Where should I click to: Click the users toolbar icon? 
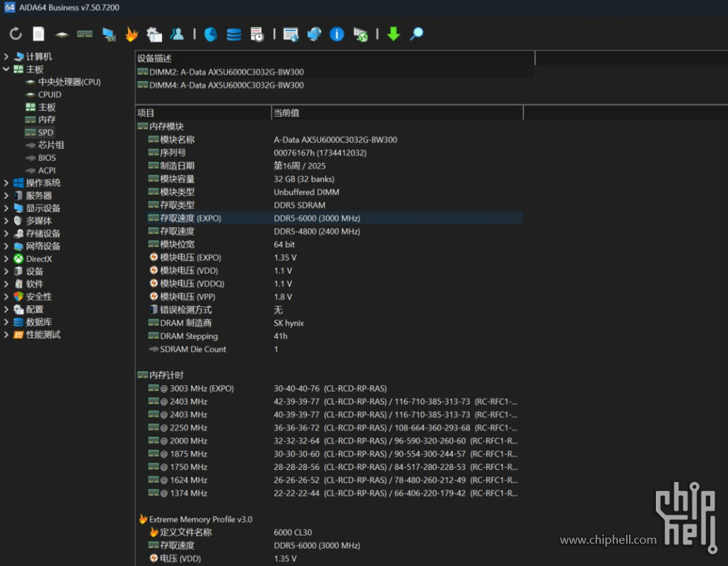[x=177, y=34]
